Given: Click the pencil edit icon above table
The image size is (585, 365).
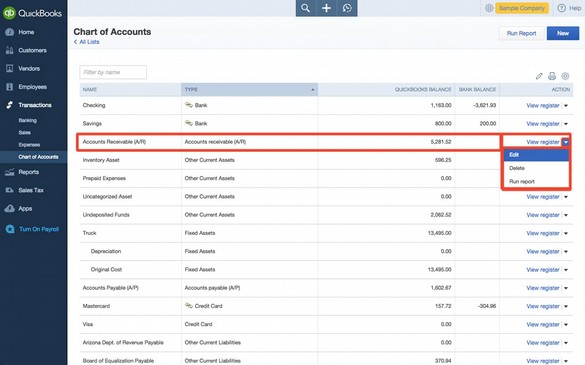Looking at the screenshot, I should [539, 76].
